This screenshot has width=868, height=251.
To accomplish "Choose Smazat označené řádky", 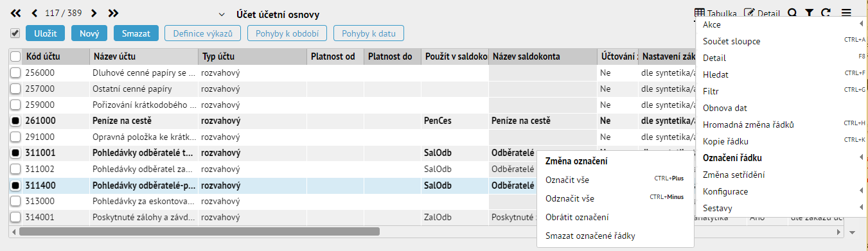I will coord(615,236).
